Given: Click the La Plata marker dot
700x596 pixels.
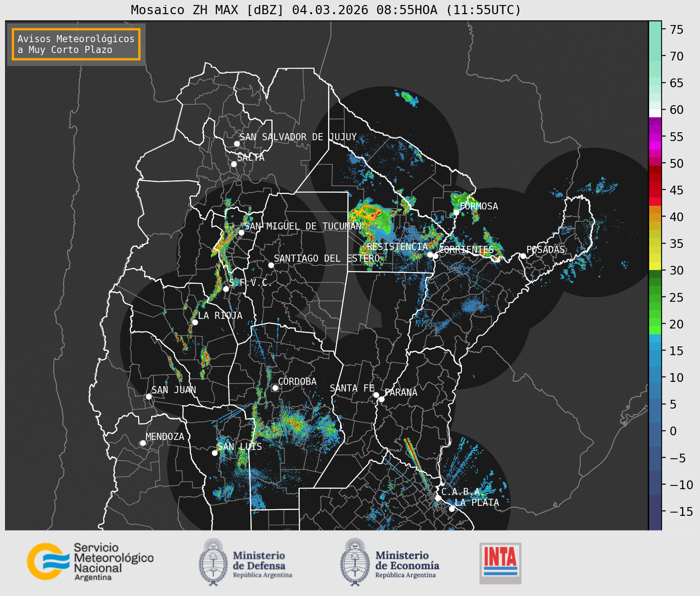Looking at the screenshot, I should pyautogui.click(x=452, y=508).
